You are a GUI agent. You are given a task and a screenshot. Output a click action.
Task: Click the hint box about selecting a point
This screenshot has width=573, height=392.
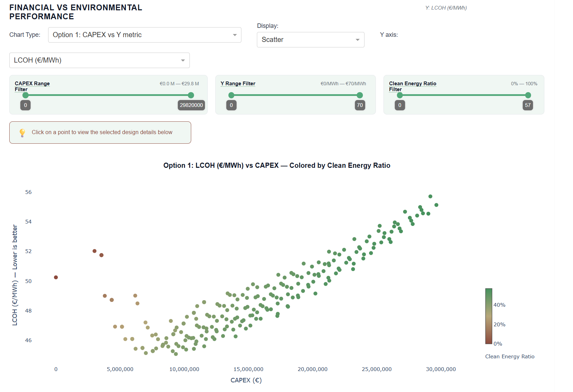100,133
